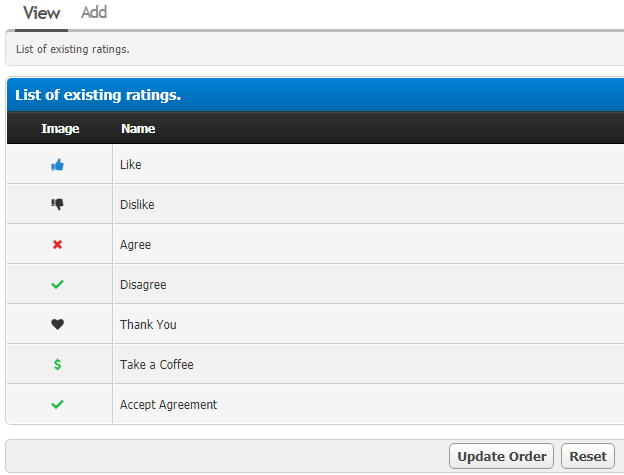This screenshot has height=475, width=624.
Task: Click the green checkmark beside Disagree
Action: [57, 285]
